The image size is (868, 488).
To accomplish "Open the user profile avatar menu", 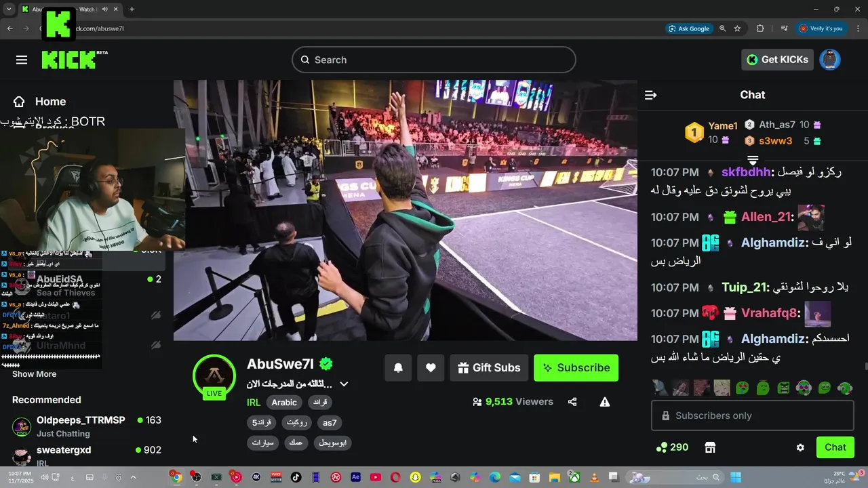I will [x=830, y=60].
